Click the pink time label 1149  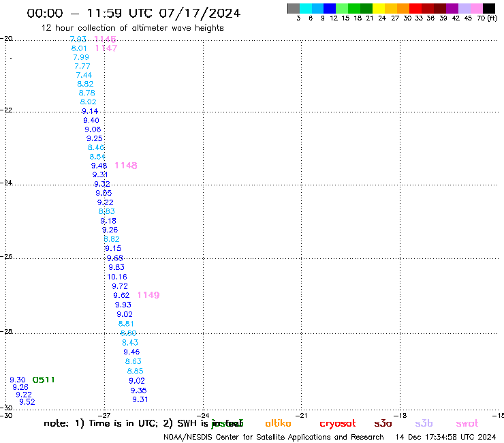tap(148, 295)
